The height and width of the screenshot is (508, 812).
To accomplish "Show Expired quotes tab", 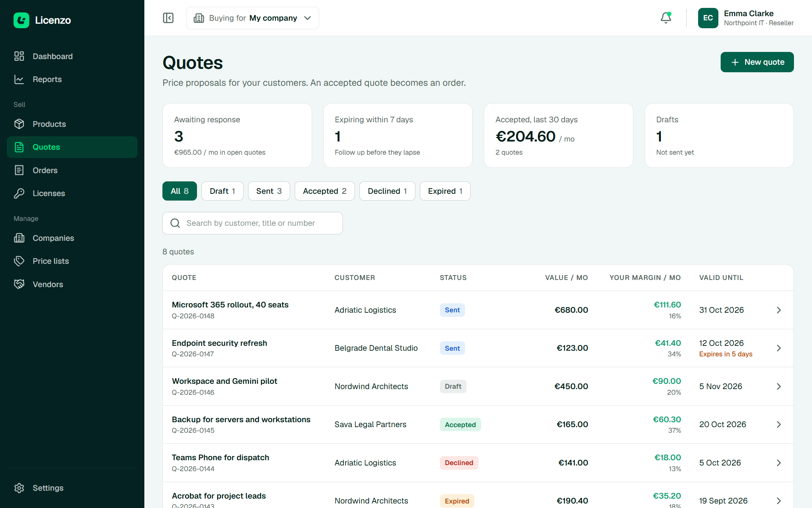I will pos(445,191).
